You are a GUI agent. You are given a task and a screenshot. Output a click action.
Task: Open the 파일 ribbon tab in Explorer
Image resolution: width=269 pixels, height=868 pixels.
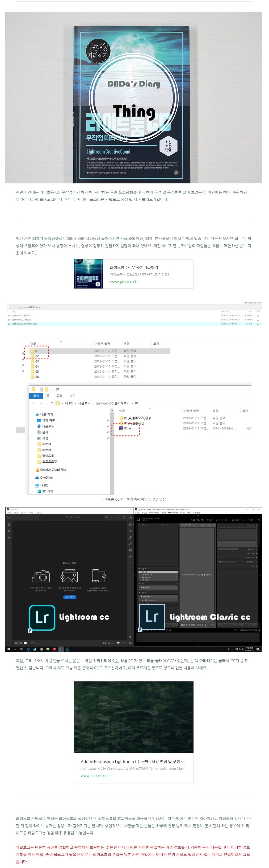pos(36,396)
